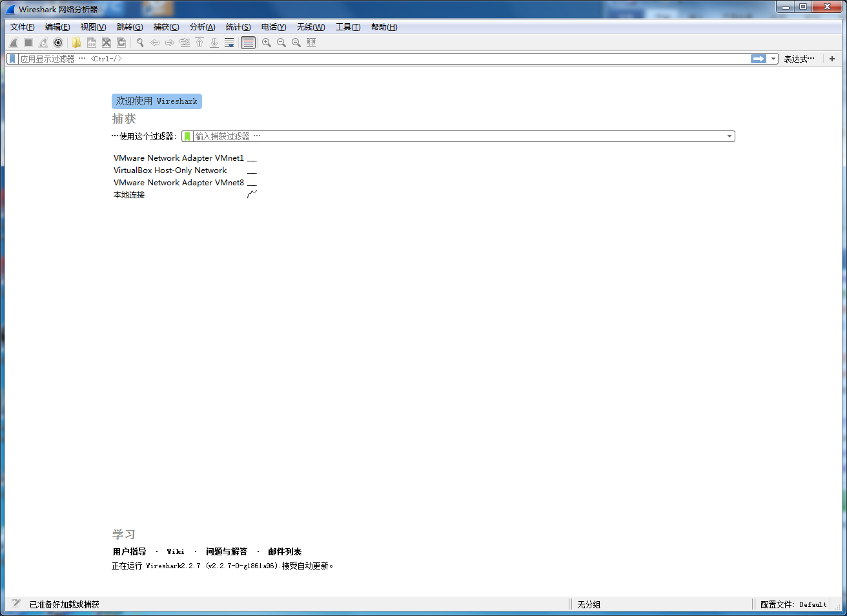Reset text to normal size icon
The image size is (847, 616).
[296, 43]
